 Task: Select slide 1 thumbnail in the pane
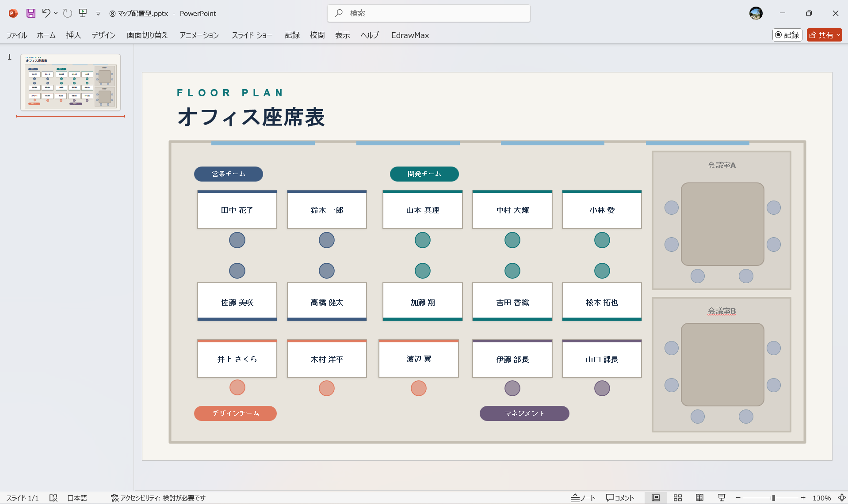coord(70,82)
